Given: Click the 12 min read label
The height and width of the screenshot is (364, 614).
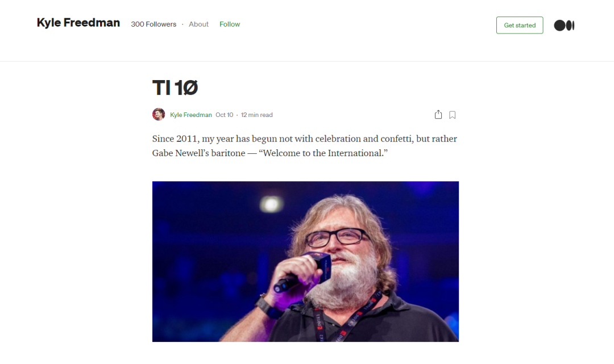Looking at the screenshot, I should [x=256, y=115].
